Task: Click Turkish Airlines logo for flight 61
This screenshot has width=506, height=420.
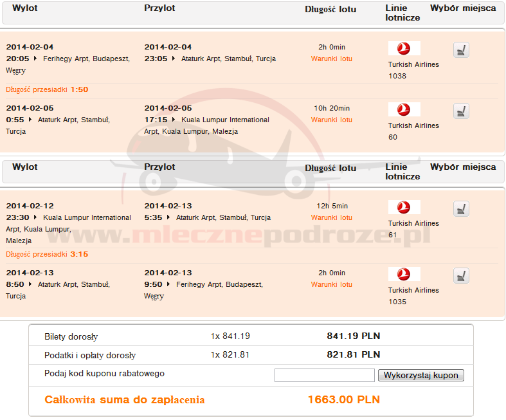Action: tap(404, 207)
